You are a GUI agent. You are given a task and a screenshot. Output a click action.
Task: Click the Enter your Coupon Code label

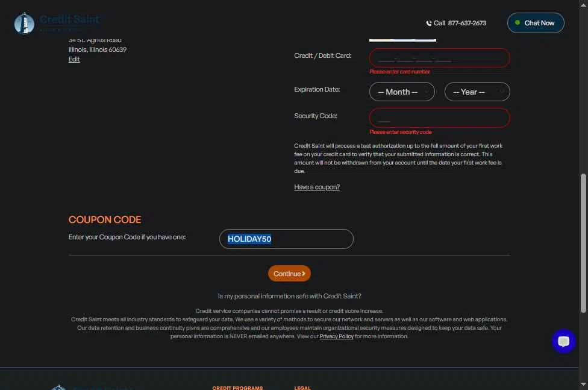coord(127,237)
